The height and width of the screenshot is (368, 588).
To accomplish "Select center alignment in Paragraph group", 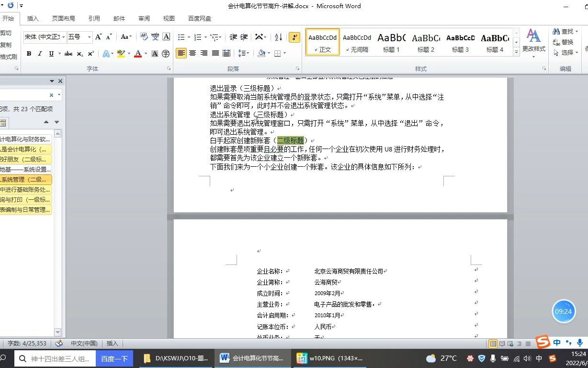I will click(192, 53).
